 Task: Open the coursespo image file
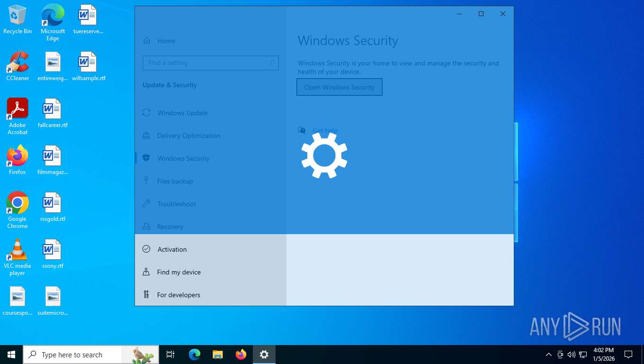(18, 301)
